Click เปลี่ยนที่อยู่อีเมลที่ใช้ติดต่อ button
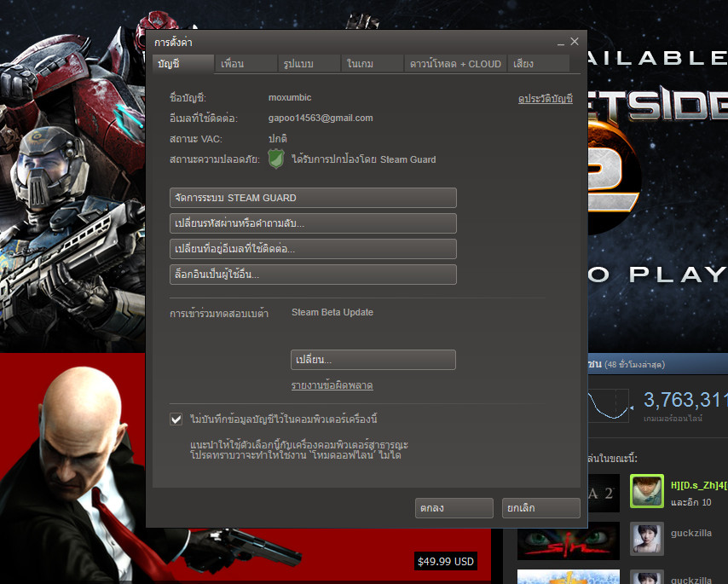Viewport: 728px width, 584px height. tap(313, 249)
